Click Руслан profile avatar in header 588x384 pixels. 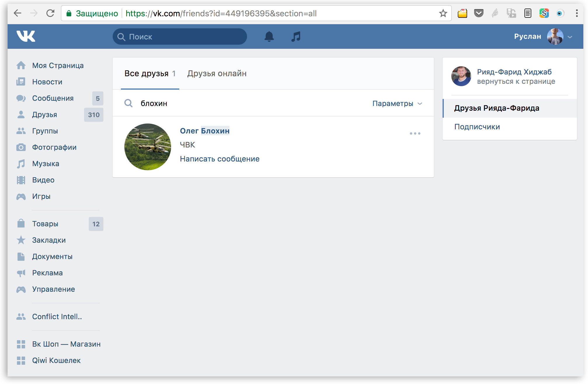pyautogui.click(x=555, y=37)
